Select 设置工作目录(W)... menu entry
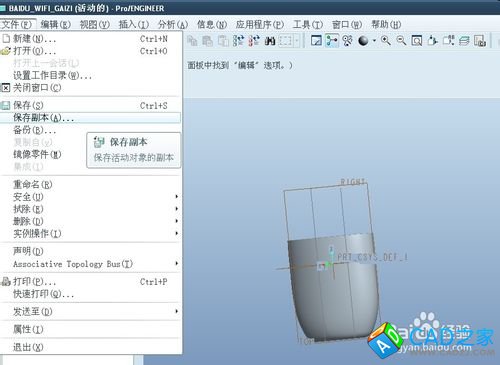The width and height of the screenshot is (500, 365). click(x=91, y=75)
